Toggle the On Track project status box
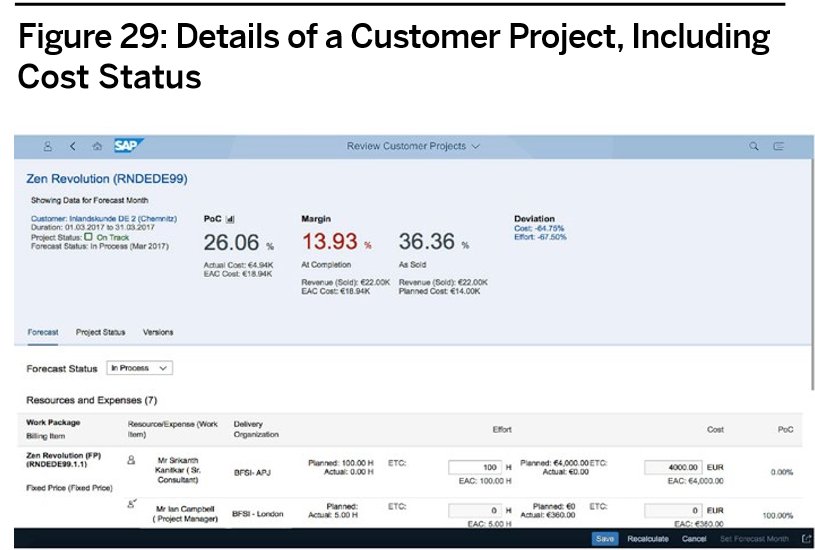 point(88,237)
